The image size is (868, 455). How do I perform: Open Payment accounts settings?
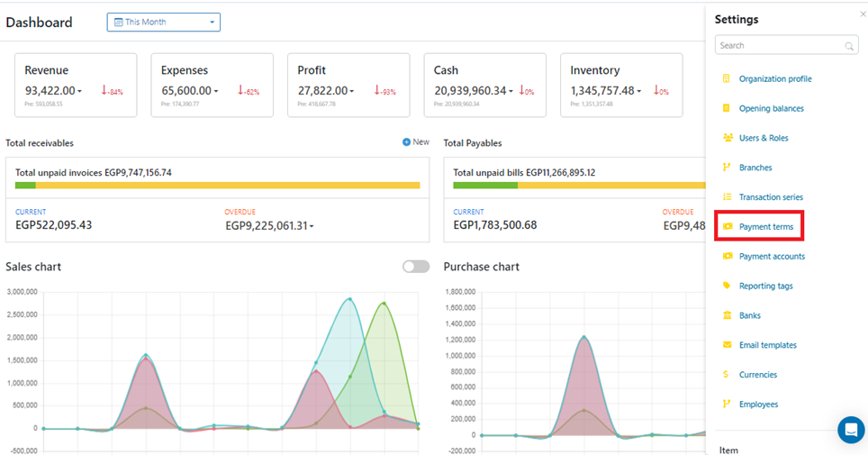click(772, 257)
